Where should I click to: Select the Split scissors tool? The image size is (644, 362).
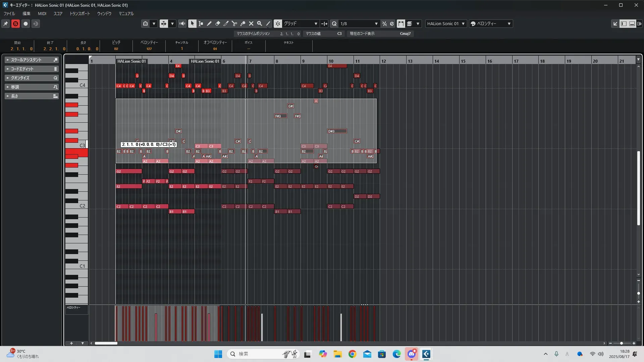point(234,23)
